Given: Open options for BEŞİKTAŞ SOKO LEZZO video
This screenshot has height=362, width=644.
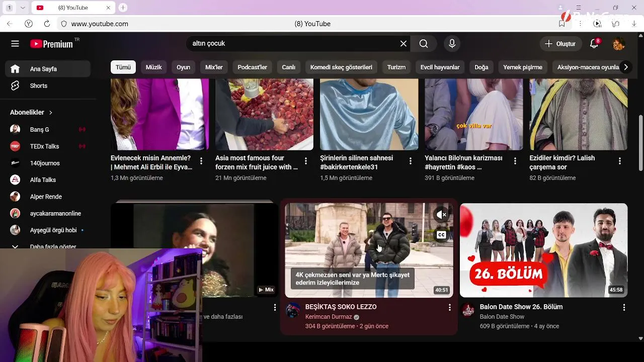Looking at the screenshot, I should (449, 307).
